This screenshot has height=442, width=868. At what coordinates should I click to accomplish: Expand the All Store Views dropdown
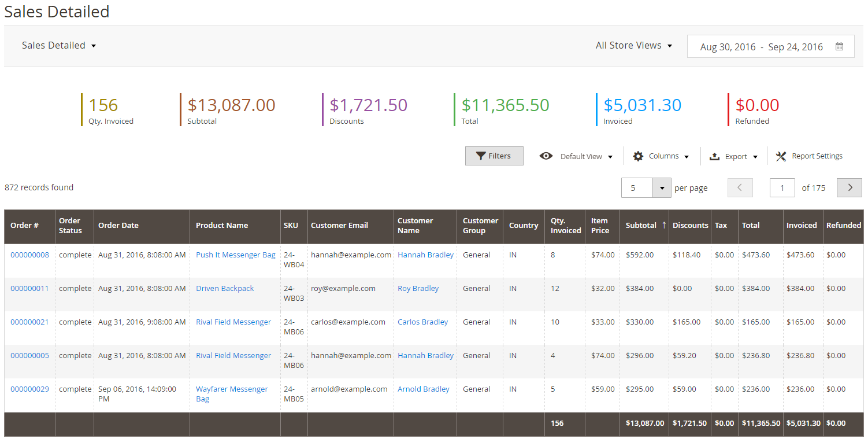pyautogui.click(x=634, y=45)
